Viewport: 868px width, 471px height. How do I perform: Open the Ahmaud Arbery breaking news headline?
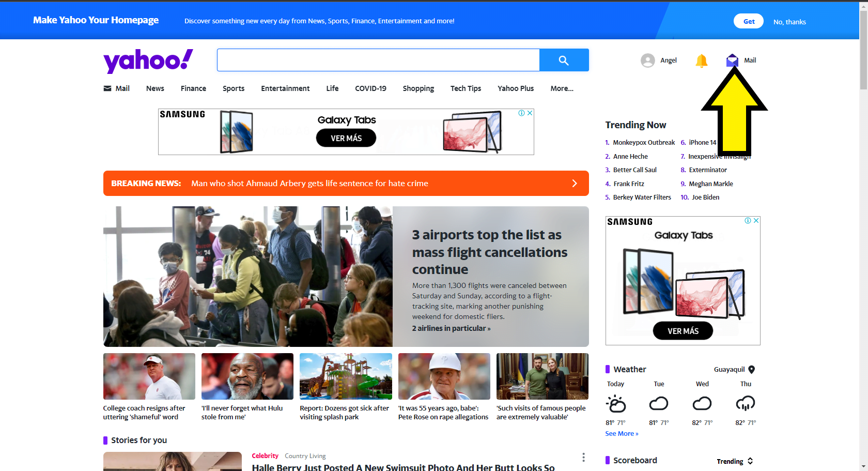pos(309,184)
